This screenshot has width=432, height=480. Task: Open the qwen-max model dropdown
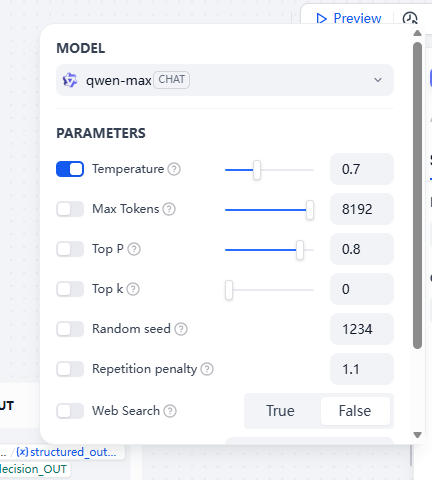pyautogui.click(x=225, y=80)
